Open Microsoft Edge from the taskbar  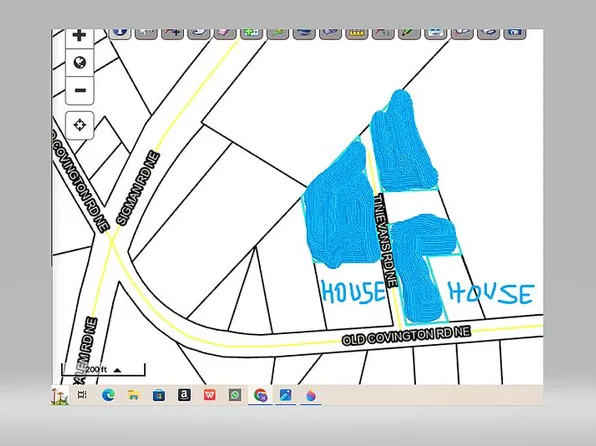click(x=108, y=395)
